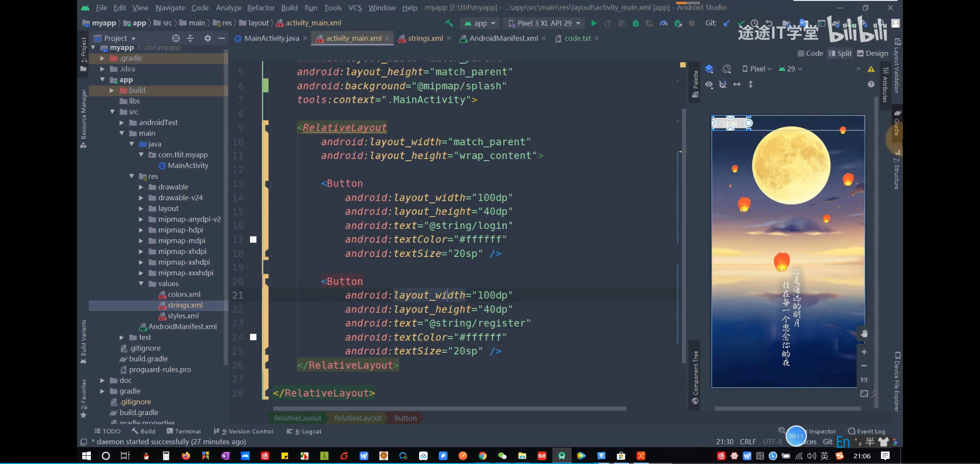The image size is (980, 464).
Task: Open the VCS menu
Action: pos(355,8)
